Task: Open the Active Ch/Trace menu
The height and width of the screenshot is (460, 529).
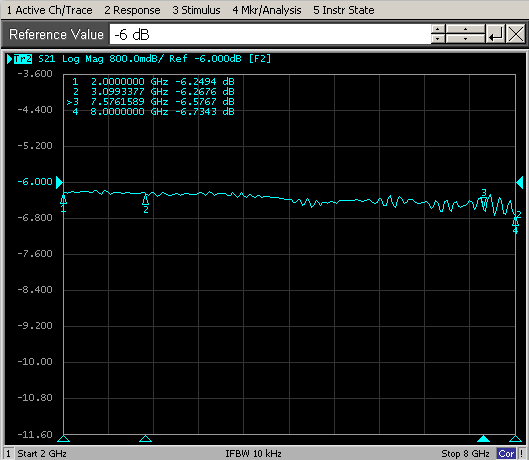Action: [49, 10]
